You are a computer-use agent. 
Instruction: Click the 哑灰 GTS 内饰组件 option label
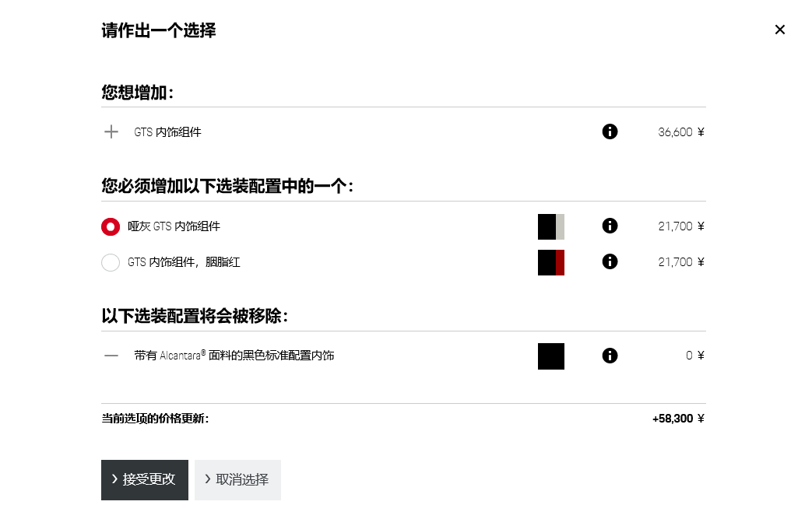click(174, 226)
